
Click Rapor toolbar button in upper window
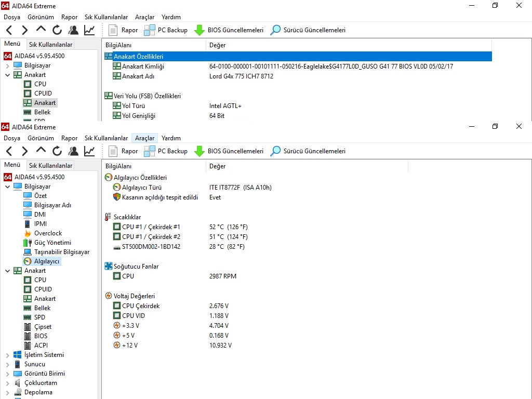(123, 30)
